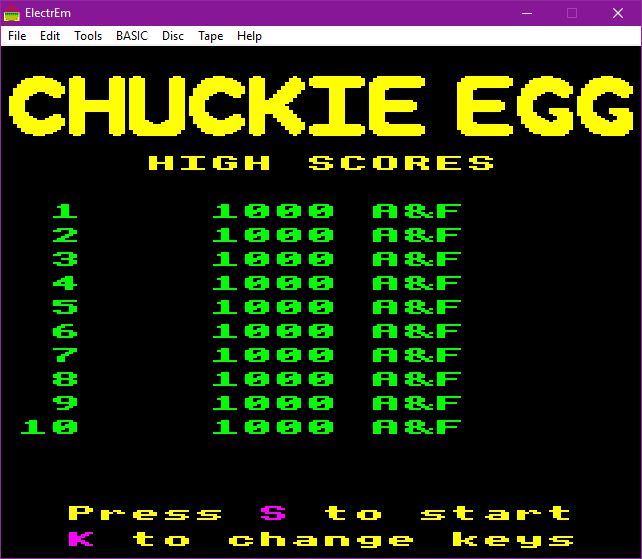Click the 1000 score in row 1
Image resolution: width=642 pixels, height=559 pixels.
(273, 211)
